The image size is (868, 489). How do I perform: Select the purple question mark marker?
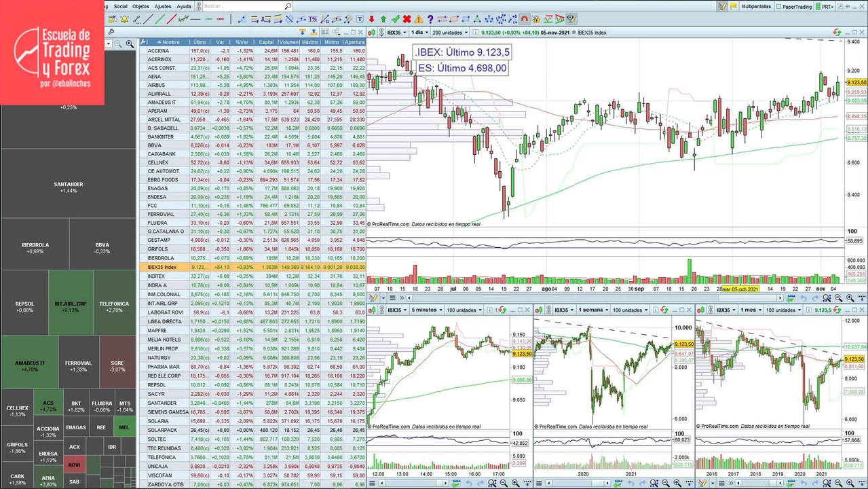tap(430, 20)
